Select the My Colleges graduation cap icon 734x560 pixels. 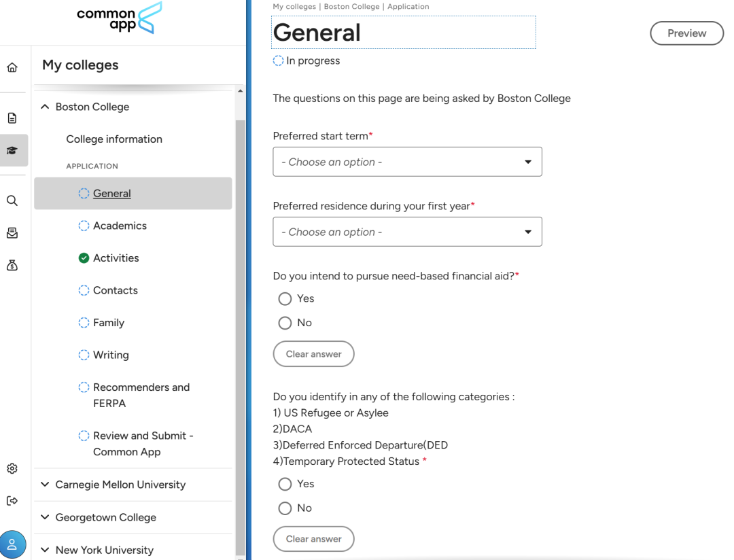(x=12, y=150)
